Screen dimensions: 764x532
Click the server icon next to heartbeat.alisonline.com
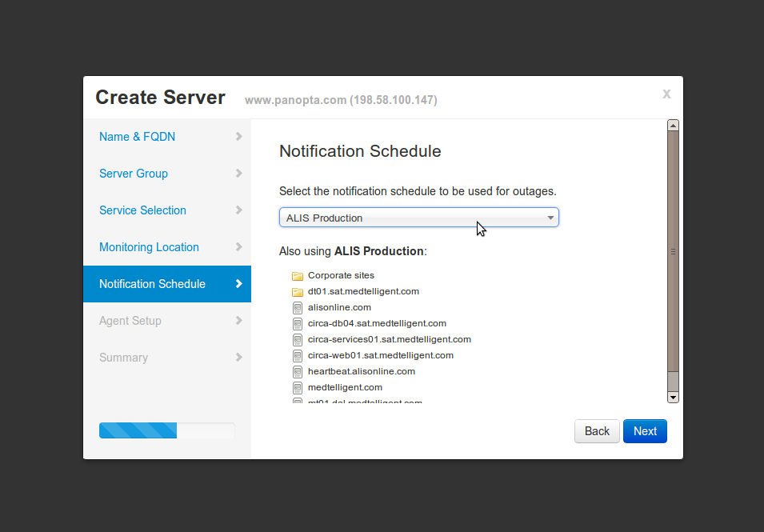(297, 370)
